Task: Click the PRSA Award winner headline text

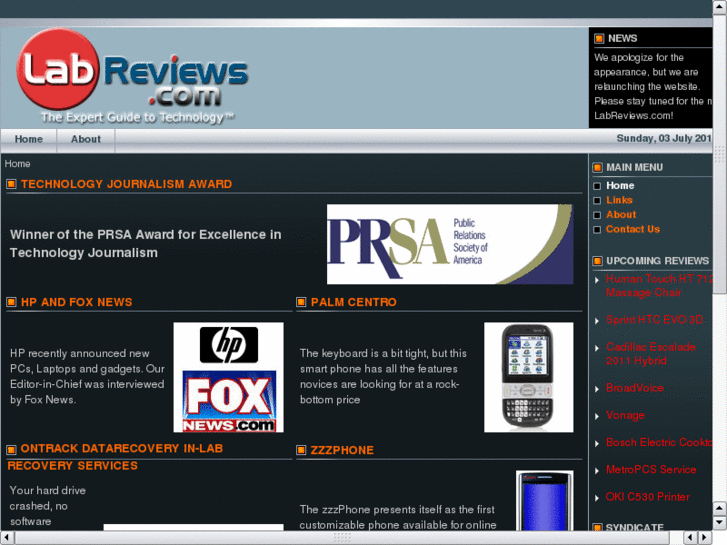Action: point(146,244)
